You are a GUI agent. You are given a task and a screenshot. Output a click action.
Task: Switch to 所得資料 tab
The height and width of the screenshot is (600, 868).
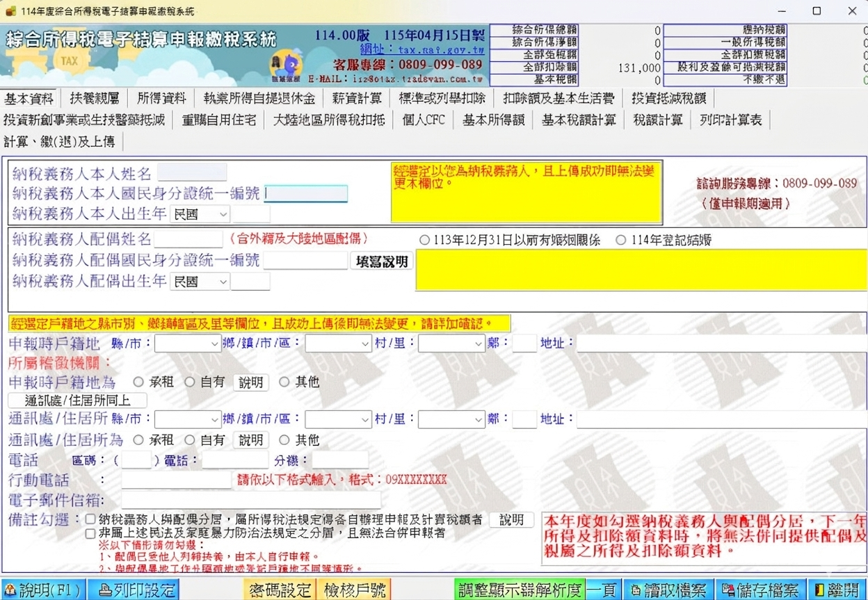click(x=161, y=98)
